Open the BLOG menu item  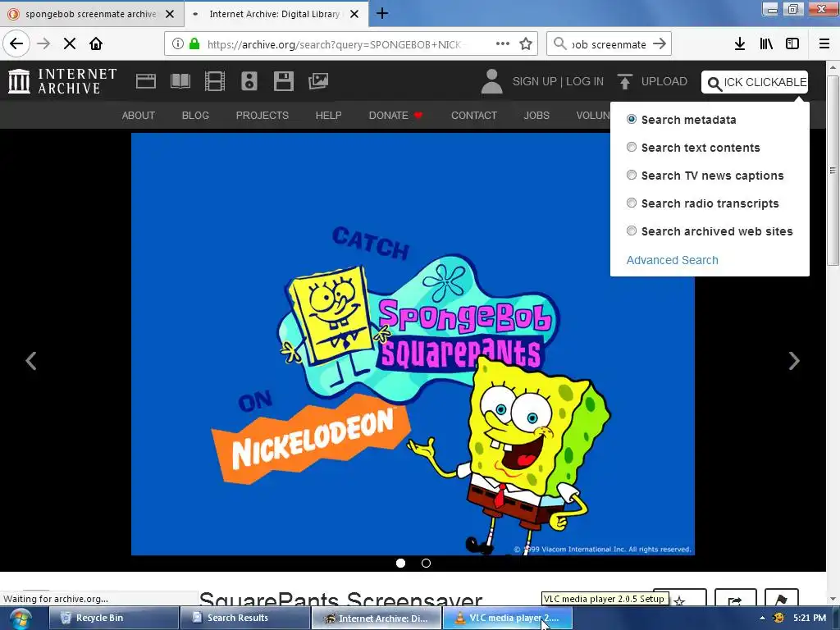(195, 115)
